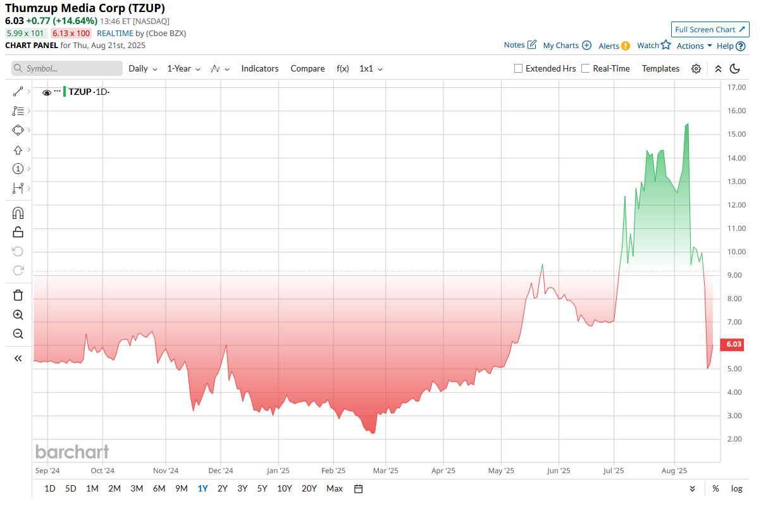Open the 1x1 grid layout dropdown
The image size is (761, 532).
click(x=371, y=68)
